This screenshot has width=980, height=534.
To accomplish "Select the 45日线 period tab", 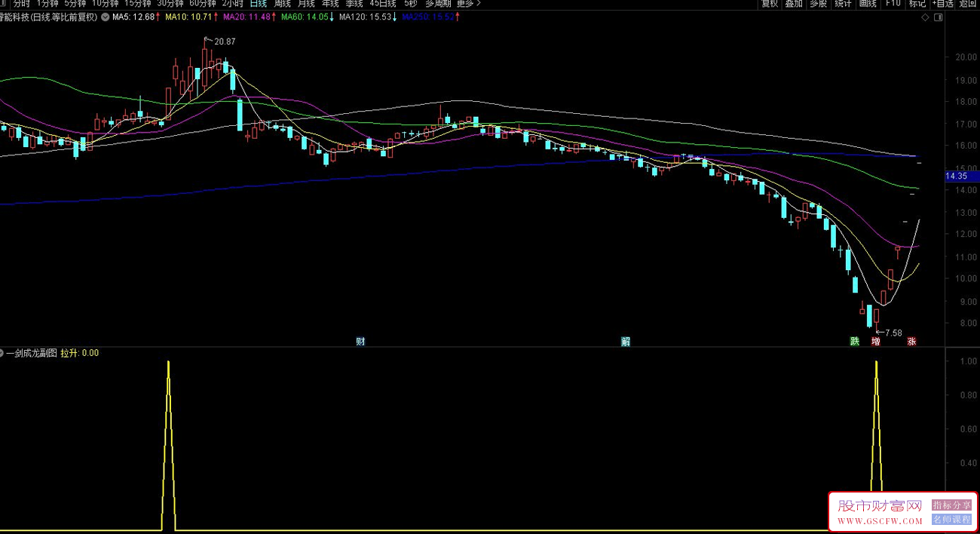I will point(383,3).
